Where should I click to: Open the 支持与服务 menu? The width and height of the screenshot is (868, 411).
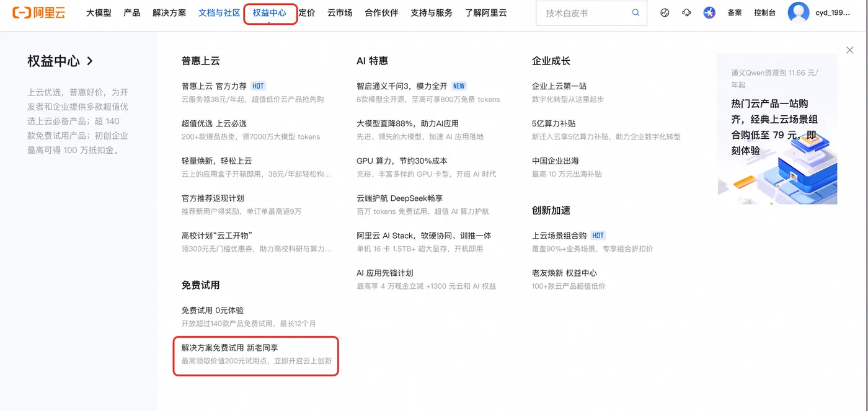point(432,12)
